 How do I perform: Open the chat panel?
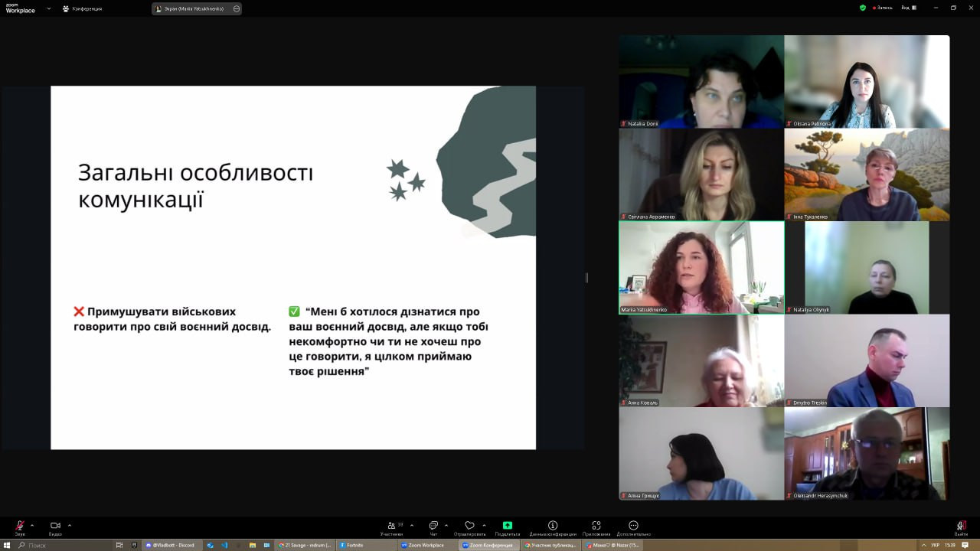click(433, 527)
